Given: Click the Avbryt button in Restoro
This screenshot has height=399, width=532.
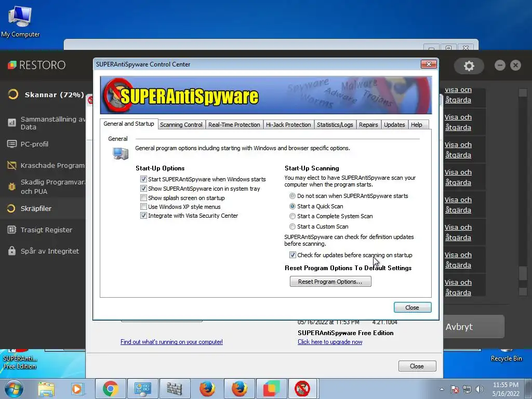Looking at the screenshot, I should pyautogui.click(x=474, y=326).
